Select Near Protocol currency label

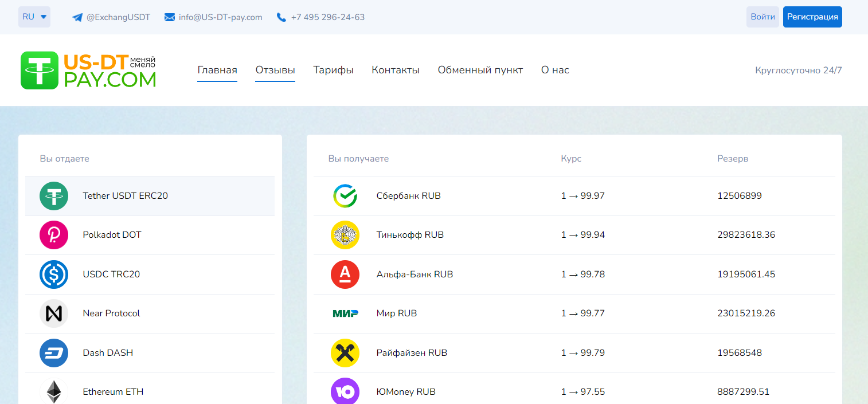click(x=111, y=313)
